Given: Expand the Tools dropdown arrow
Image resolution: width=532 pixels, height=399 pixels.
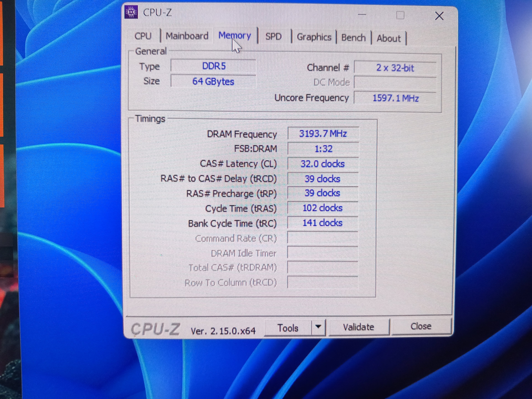Looking at the screenshot, I should tap(318, 327).
